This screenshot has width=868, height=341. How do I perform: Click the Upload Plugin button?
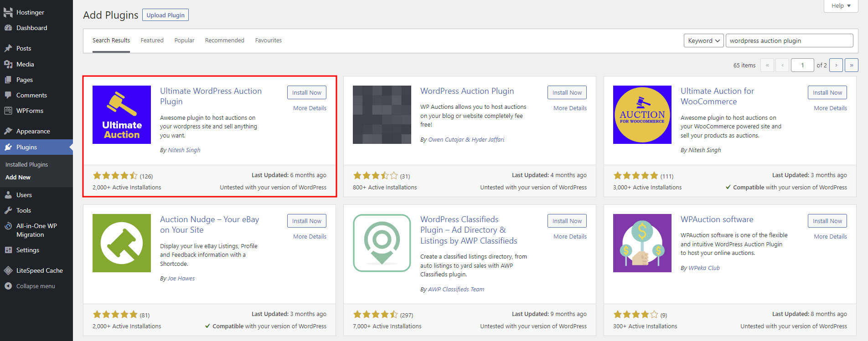[x=165, y=15]
